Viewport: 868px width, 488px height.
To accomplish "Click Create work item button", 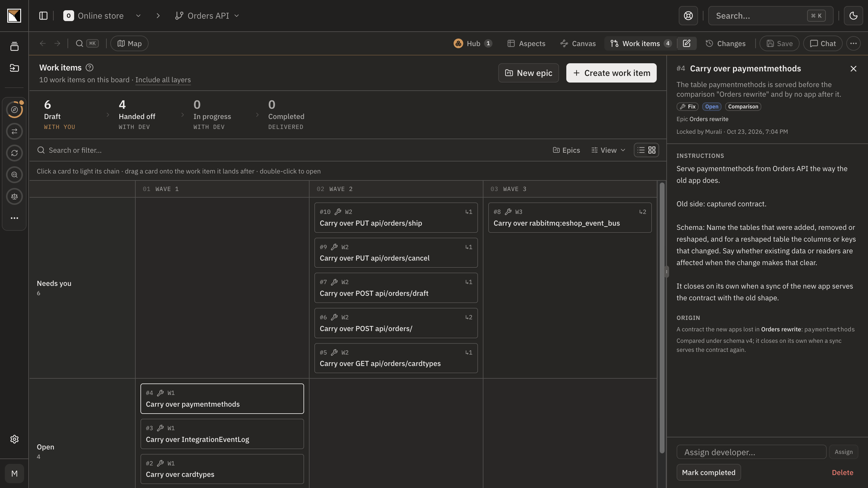I will pyautogui.click(x=611, y=73).
